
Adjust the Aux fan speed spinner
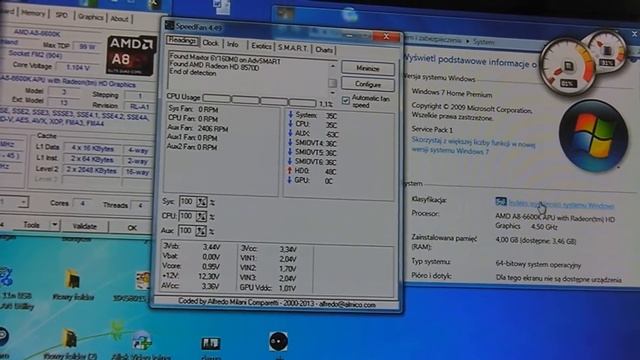point(200,231)
